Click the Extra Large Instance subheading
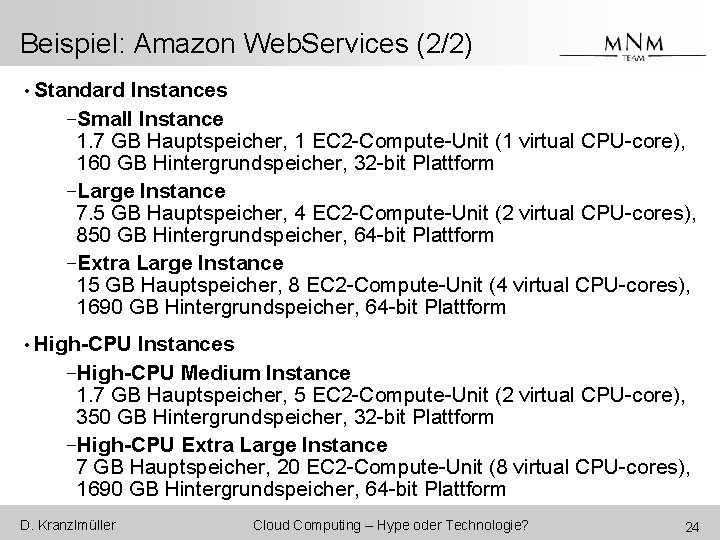This screenshot has width=720, height=540. click(180, 263)
